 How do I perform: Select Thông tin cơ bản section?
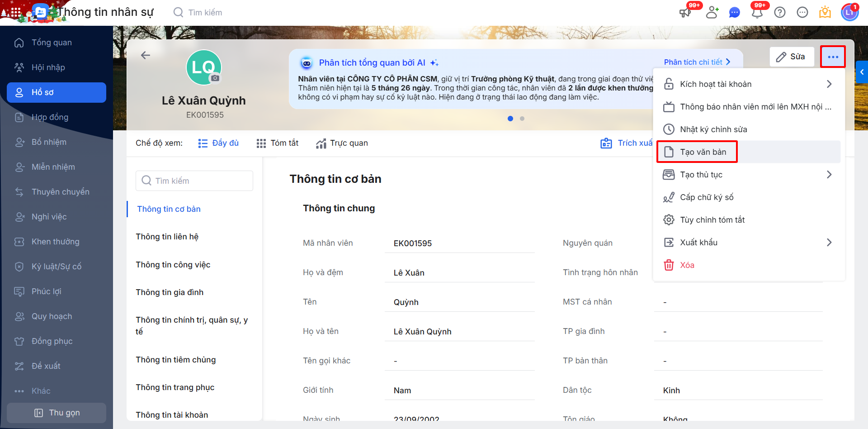pyautogui.click(x=169, y=209)
